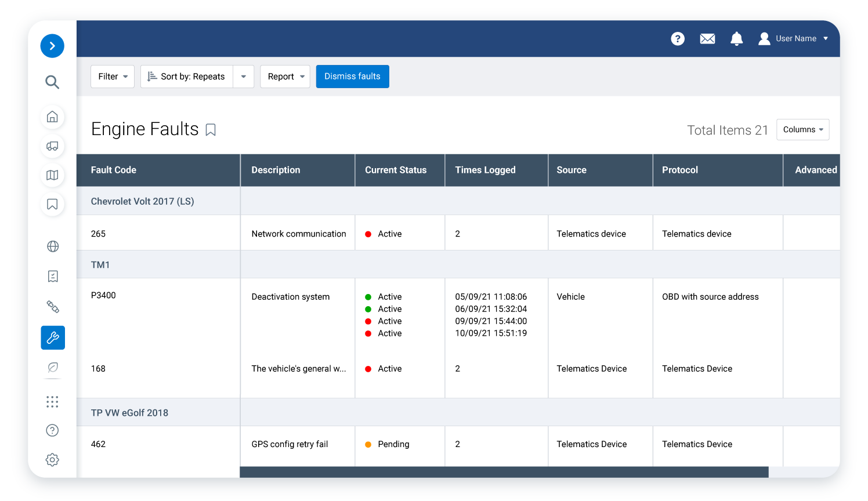Viewport: 868px width, 501px height.
Task: Open the messages envelope icon
Action: pos(707,38)
